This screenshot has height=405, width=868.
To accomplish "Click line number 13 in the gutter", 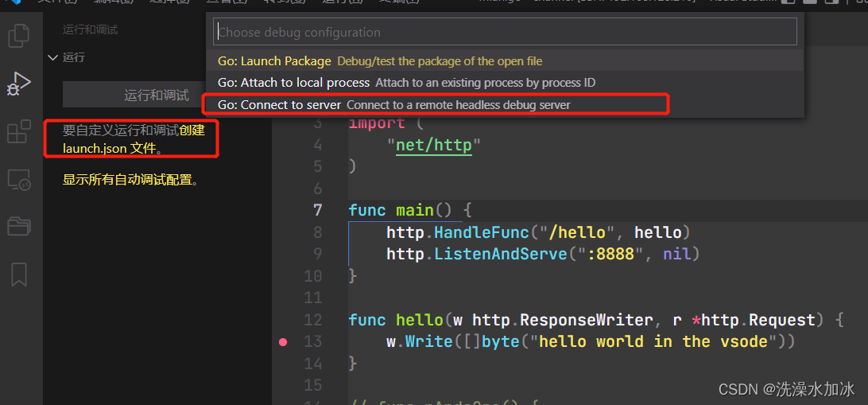I will (312, 341).
